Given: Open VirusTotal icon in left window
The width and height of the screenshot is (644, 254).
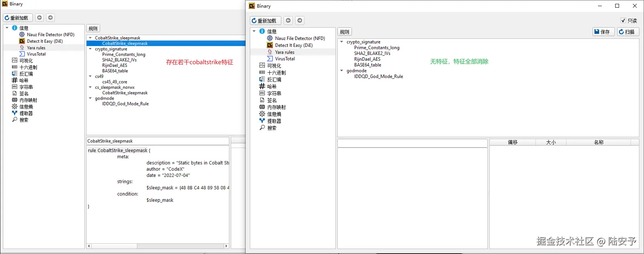Looking at the screenshot, I should click(x=22, y=54).
